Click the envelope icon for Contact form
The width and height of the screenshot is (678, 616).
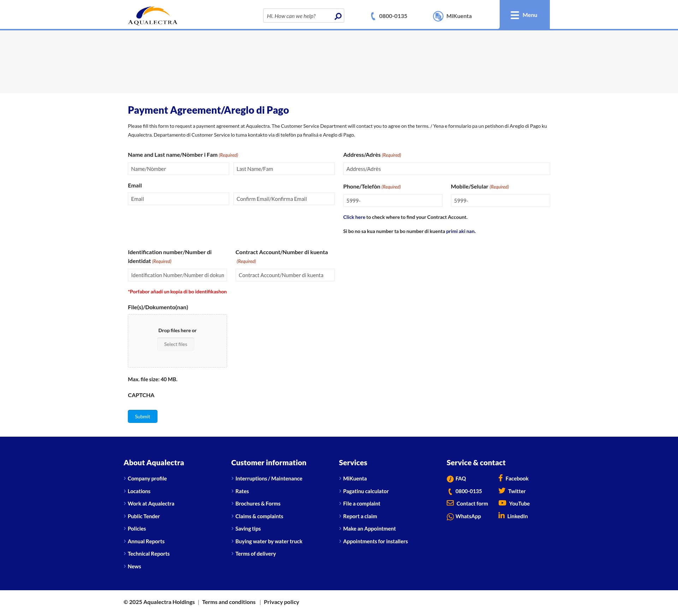click(x=450, y=503)
